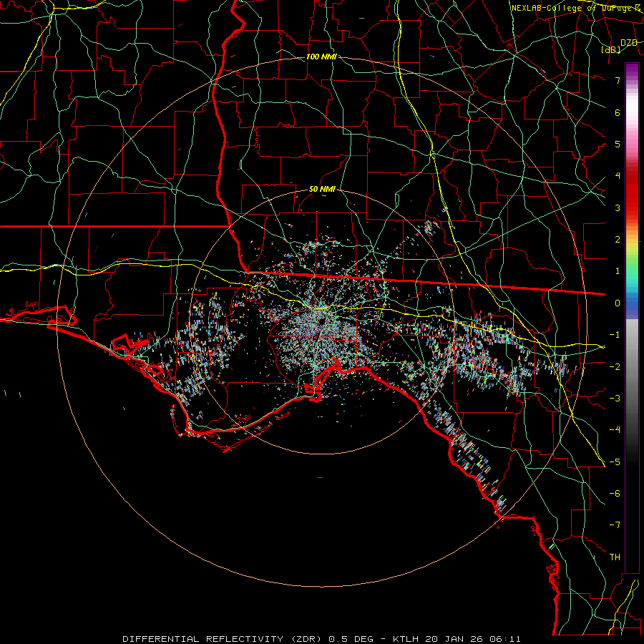
Task: Click the 6 value on color scale
Action: click(x=618, y=112)
